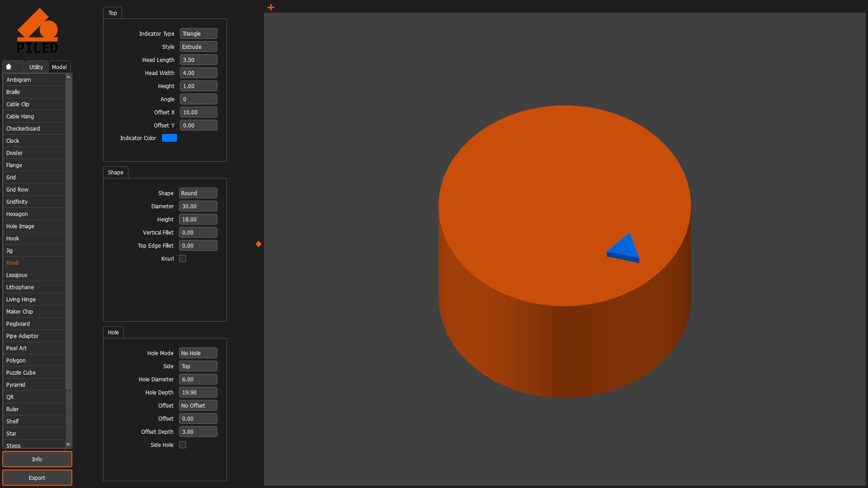Enable the Knurl checkbox
The height and width of the screenshot is (488, 868).
click(183, 258)
